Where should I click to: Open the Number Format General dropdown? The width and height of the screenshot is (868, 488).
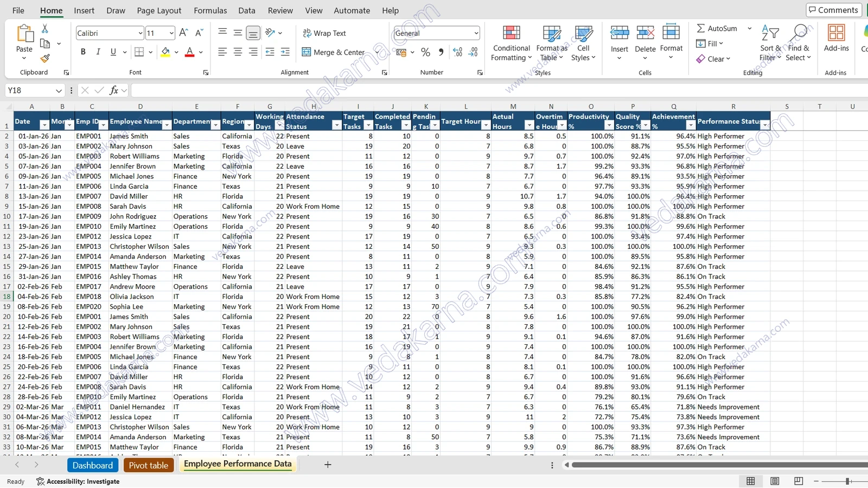tap(476, 33)
